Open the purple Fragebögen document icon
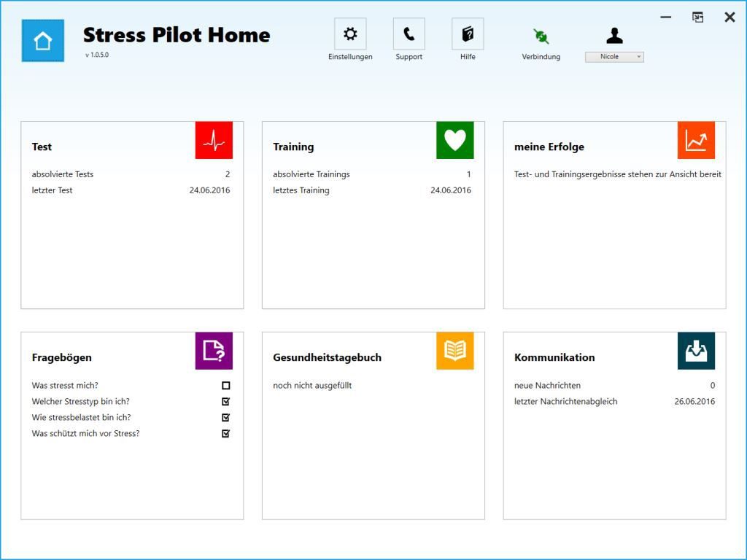The image size is (747, 560). pyautogui.click(x=214, y=351)
